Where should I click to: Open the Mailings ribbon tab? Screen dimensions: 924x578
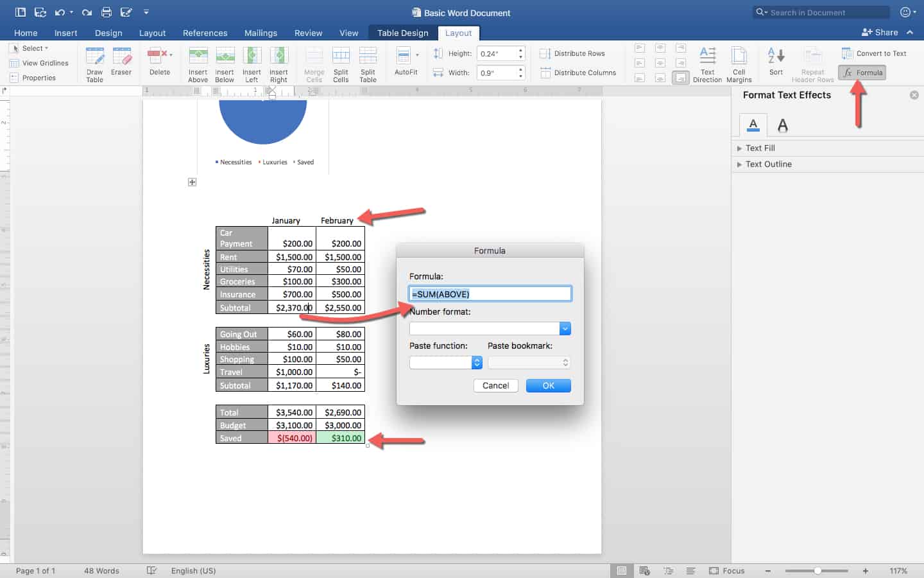tap(261, 33)
